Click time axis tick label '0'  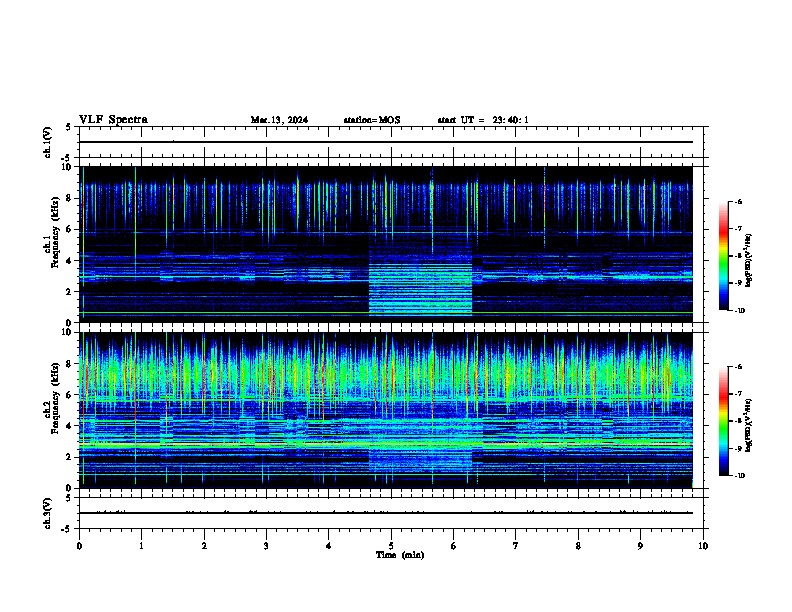[x=79, y=546]
